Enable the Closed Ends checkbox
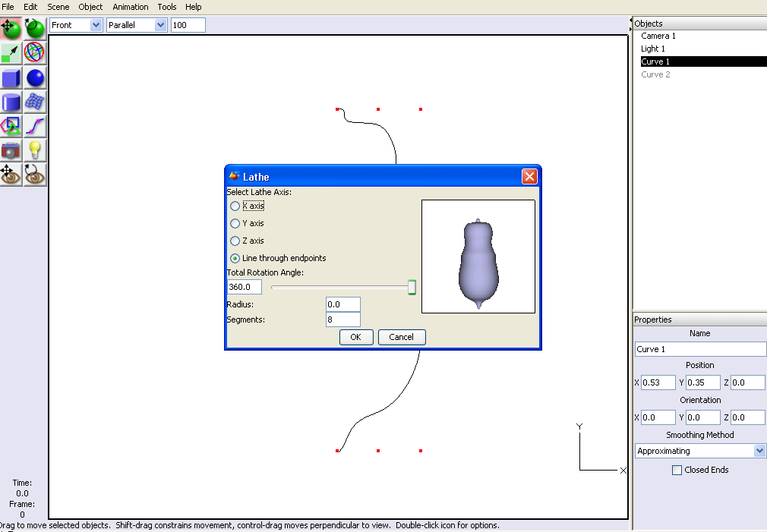This screenshot has height=532, width=767. [x=677, y=471]
